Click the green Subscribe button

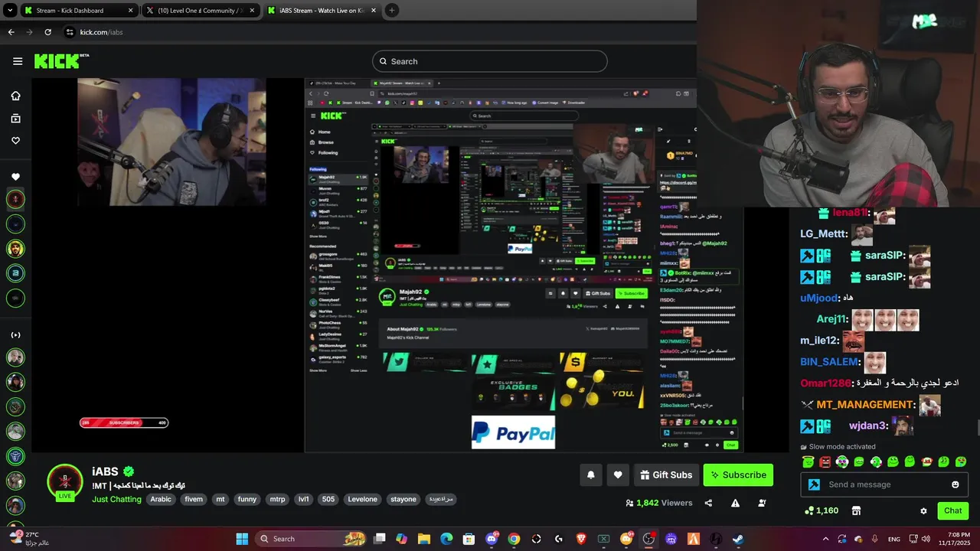738,475
